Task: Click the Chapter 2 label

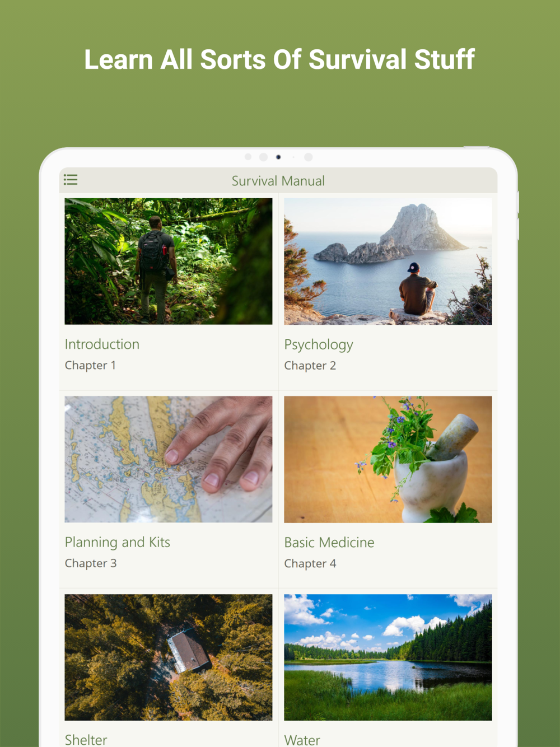Action: click(310, 366)
